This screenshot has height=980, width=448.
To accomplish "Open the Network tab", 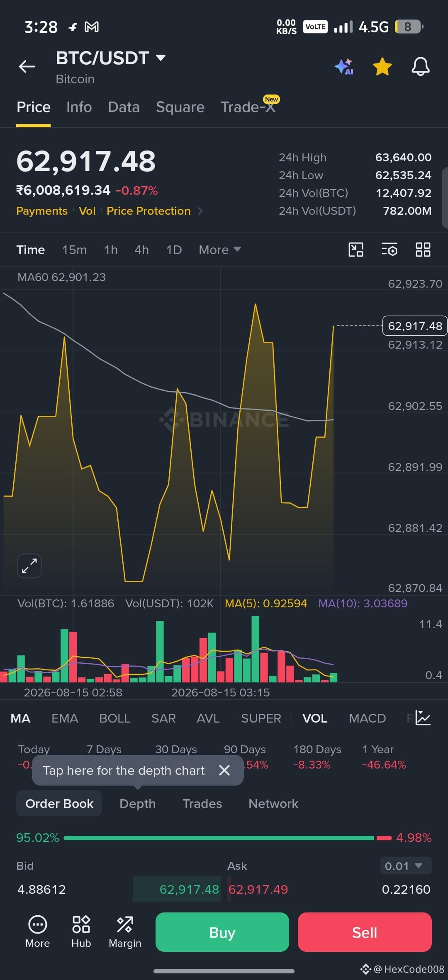I will pos(273,803).
